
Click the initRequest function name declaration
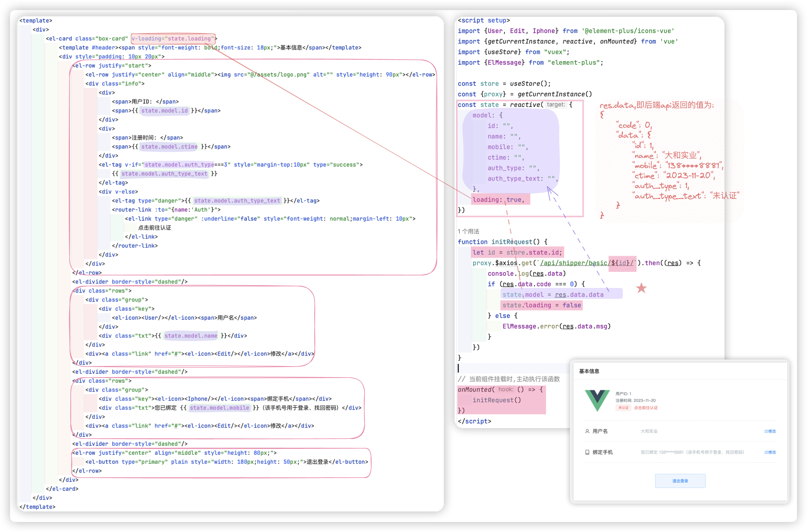click(x=512, y=242)
